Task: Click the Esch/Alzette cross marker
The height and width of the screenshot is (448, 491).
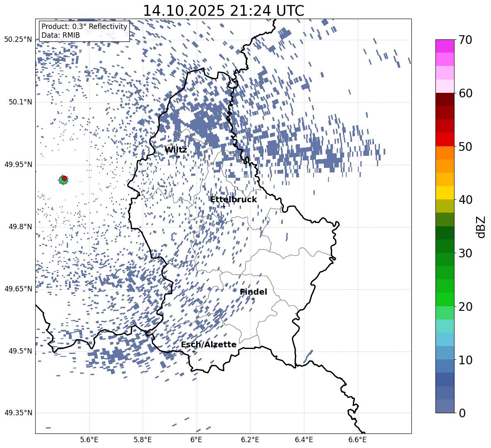Action: point(194,351)
